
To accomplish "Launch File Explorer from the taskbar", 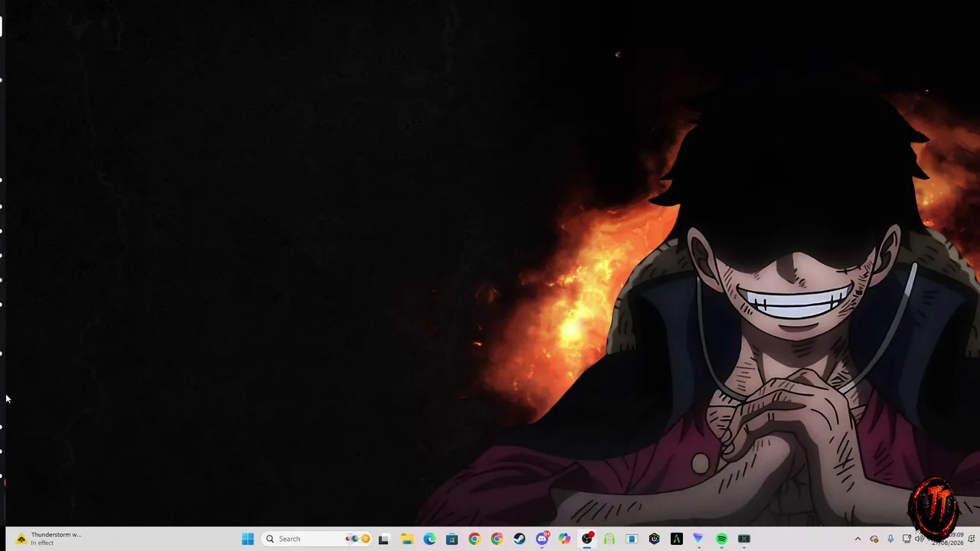I will 407,539.
